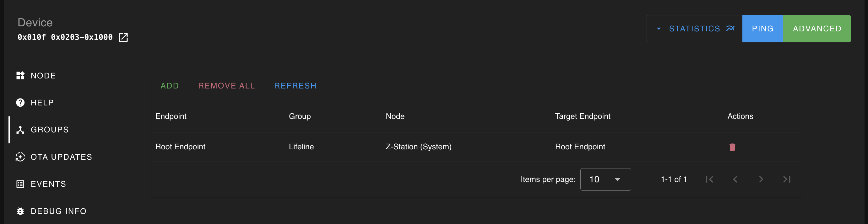Screen dimensions: 868x224
Task: Delete the Lifeline association trash icon
Action: click(x=732, y=147)
